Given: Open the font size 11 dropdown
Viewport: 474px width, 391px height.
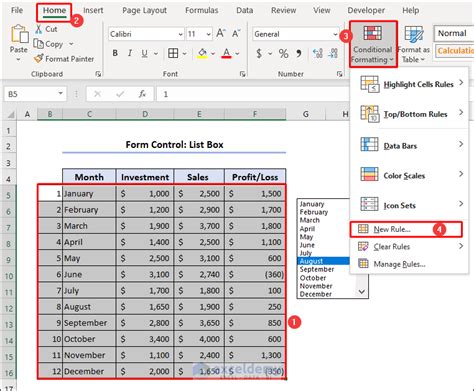Looking at the screenshot, I should tap(208, 34).
